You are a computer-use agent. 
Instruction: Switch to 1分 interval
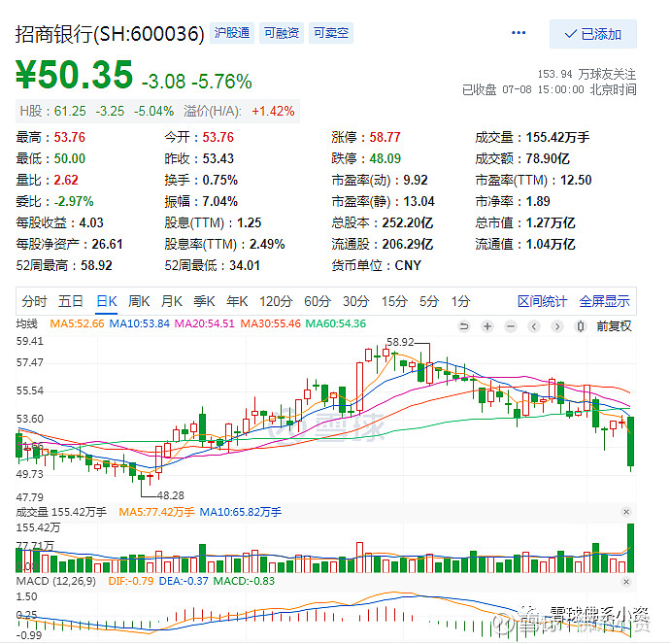click(460, 301)
